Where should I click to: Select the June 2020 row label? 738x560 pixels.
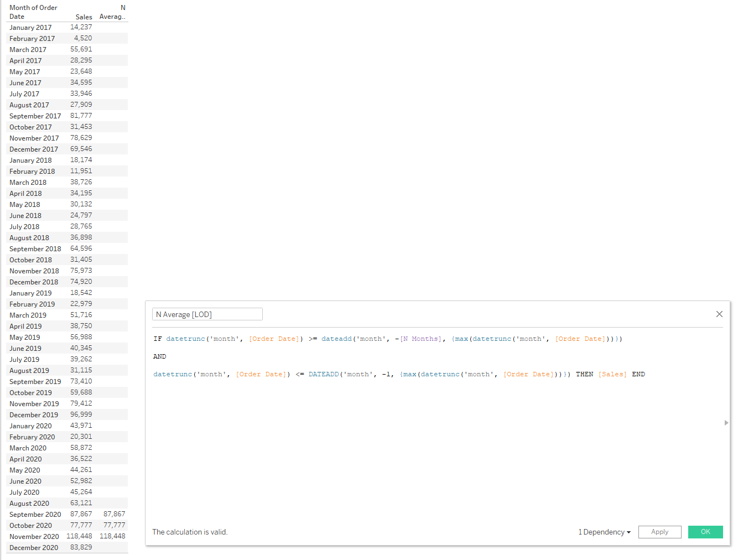click(x=25, y=481)
